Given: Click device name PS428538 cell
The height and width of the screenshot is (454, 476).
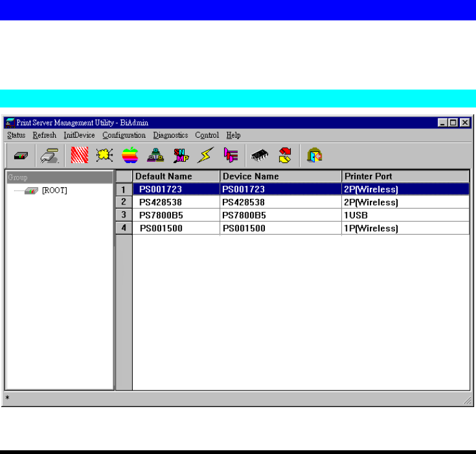Looking at the screenshot, I should point(280,202).
